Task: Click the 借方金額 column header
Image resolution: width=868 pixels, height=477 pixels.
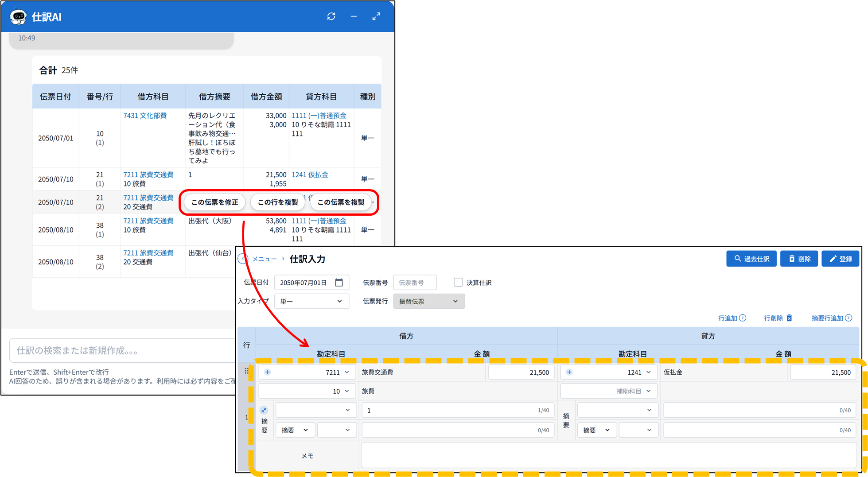Action: (x=266, y=97)
